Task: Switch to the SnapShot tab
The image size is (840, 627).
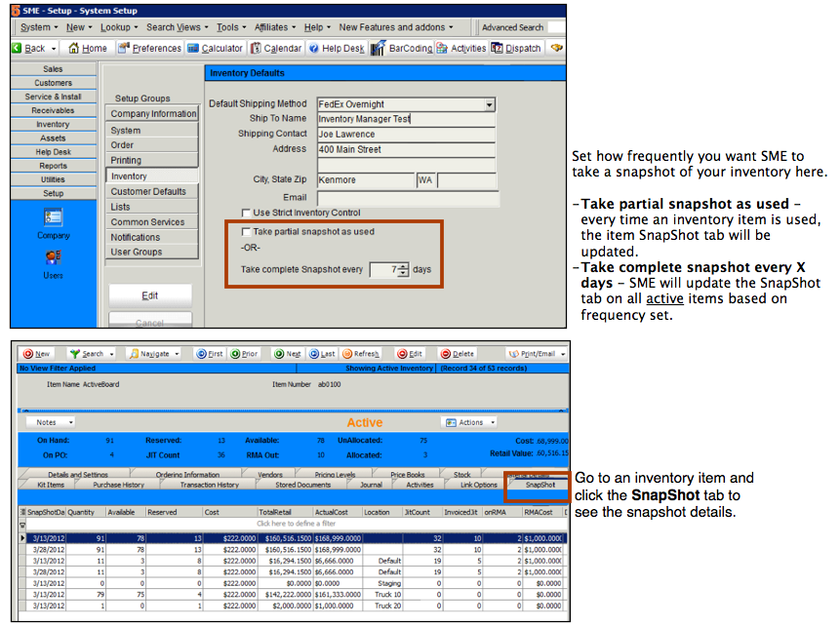Action: click(540, 485)
